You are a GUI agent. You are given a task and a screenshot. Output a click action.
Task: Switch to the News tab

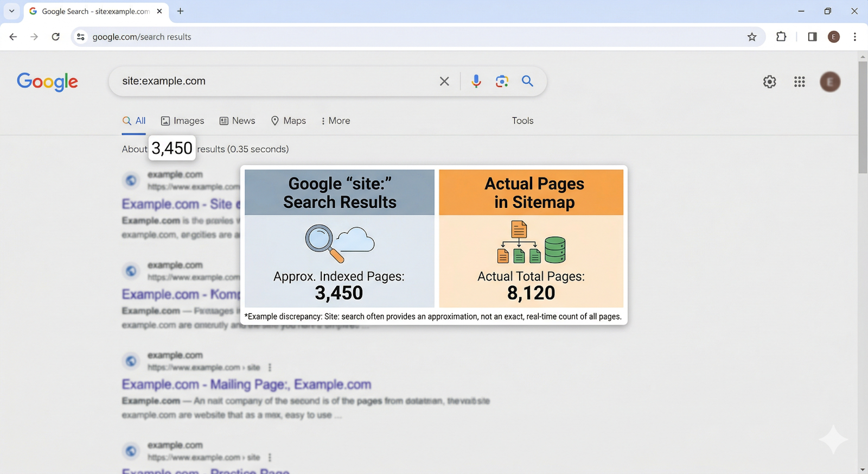237,121
